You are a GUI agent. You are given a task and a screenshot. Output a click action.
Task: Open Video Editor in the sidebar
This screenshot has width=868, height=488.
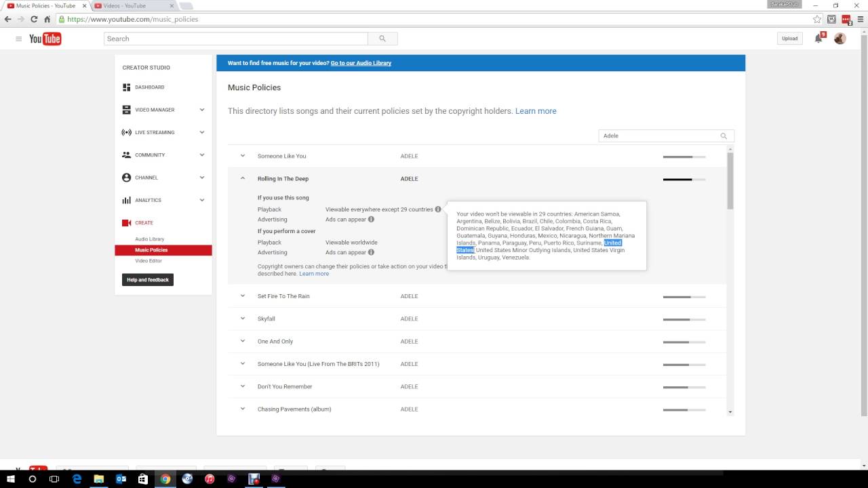pyautogui.click(x=149, y=261)
